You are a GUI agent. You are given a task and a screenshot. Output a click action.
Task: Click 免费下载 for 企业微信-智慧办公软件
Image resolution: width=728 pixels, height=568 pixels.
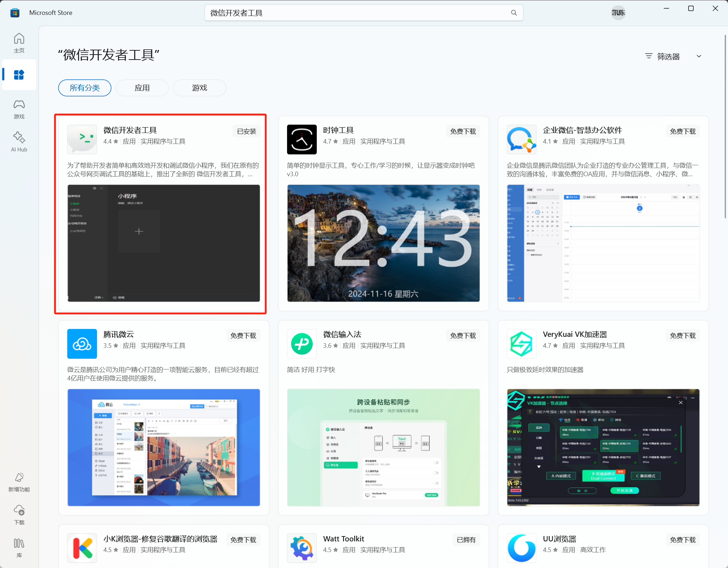pos(683,131)
